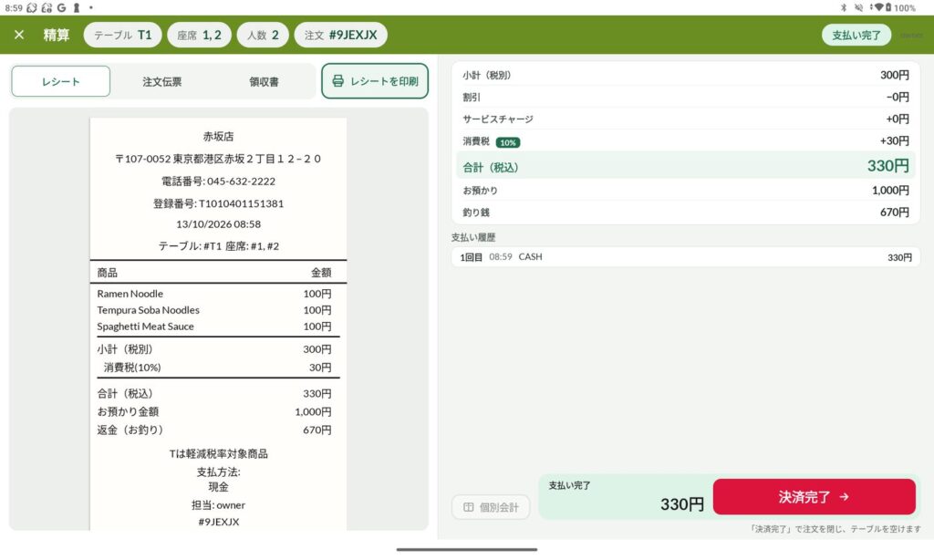The width and height of the screenshot is (934, 560).
Task: Click the split-bill icon beside 個別会計
Action: click(468, 507)
